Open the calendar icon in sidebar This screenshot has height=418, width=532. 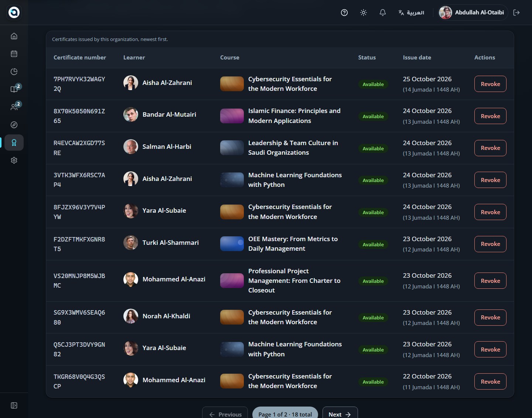tap(14, 54)
